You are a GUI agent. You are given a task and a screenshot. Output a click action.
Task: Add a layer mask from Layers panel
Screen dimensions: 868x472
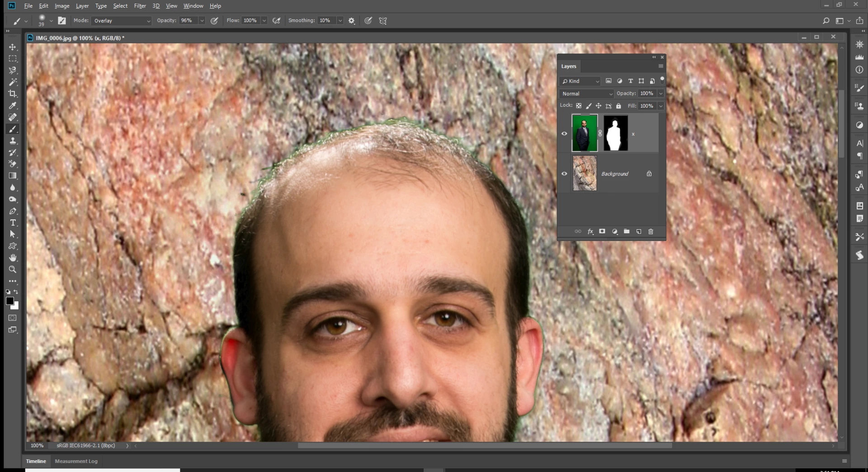[x=602, y=231]
